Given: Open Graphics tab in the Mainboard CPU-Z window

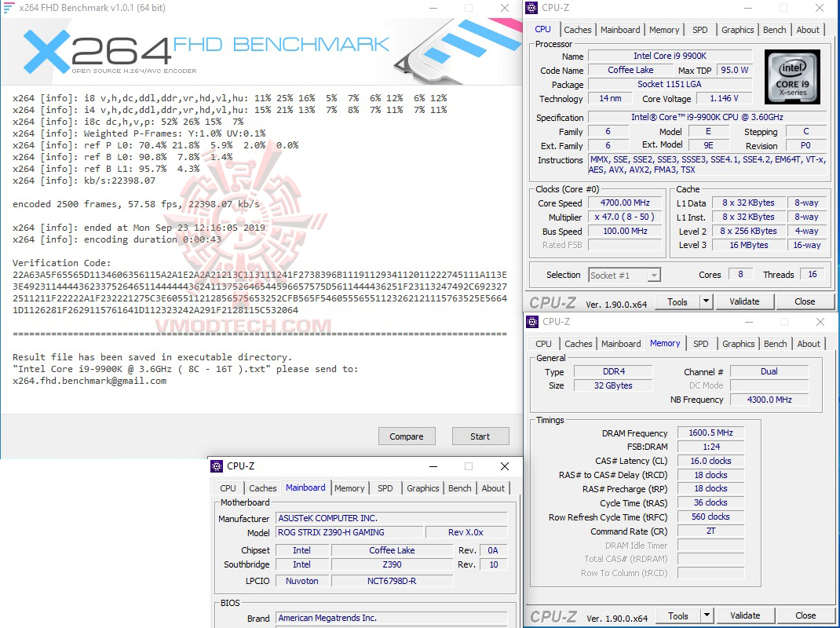Looking at the screenshot, I should (x=422, y=488).
